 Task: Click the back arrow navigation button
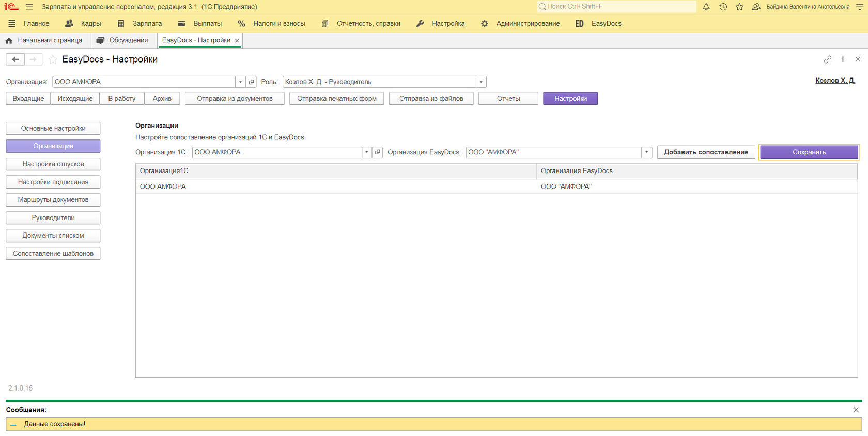pyautogui.click(x=16, y=59)
